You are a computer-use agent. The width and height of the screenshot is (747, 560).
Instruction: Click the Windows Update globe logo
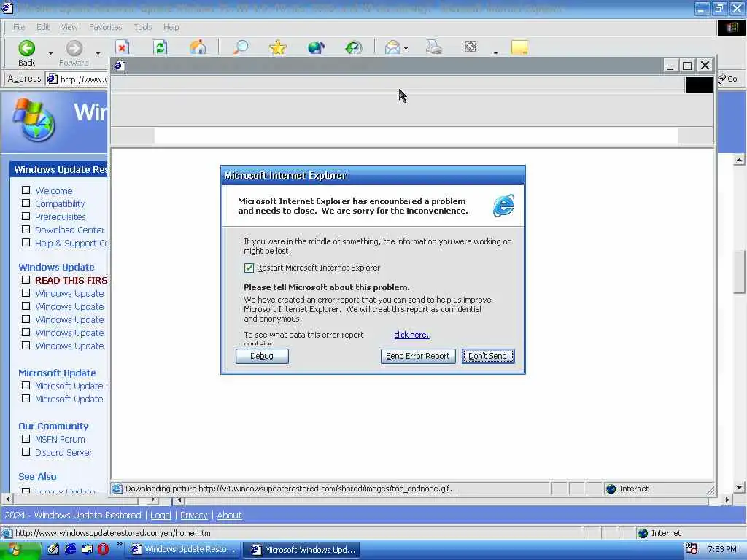pyautogui.click(x=34, y=120)
